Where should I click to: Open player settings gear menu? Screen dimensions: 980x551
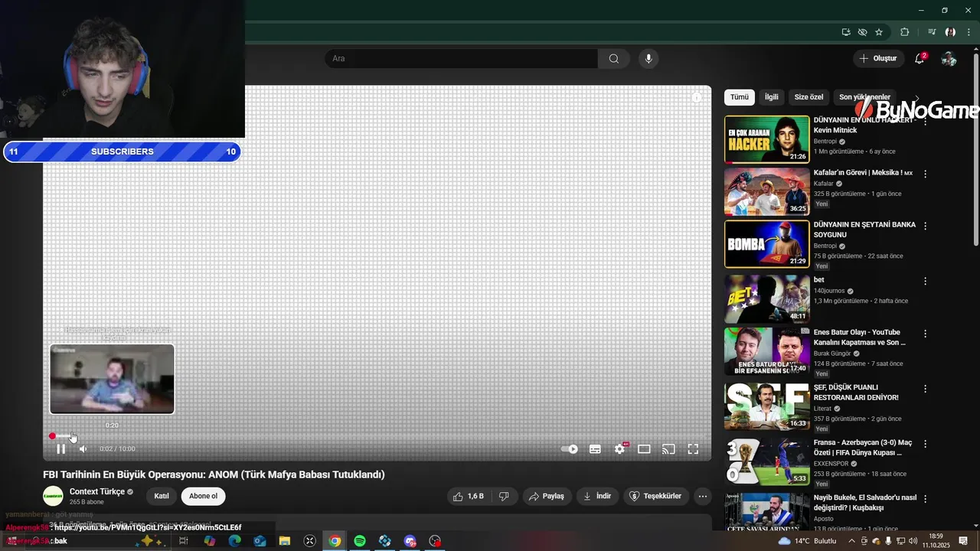coord(620,449)
